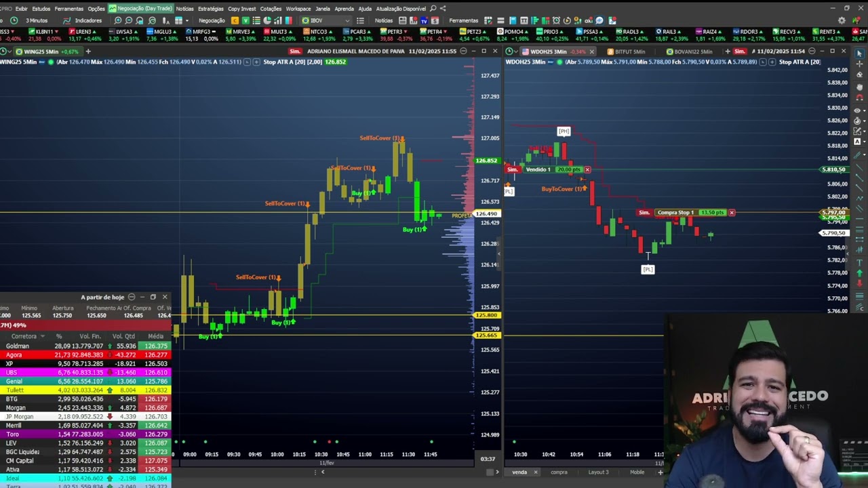Image resolution: width=868 pixels, height=488 pixels.
Task: Open the 3 Minutos timeframe selector
Action: [37, 20]
